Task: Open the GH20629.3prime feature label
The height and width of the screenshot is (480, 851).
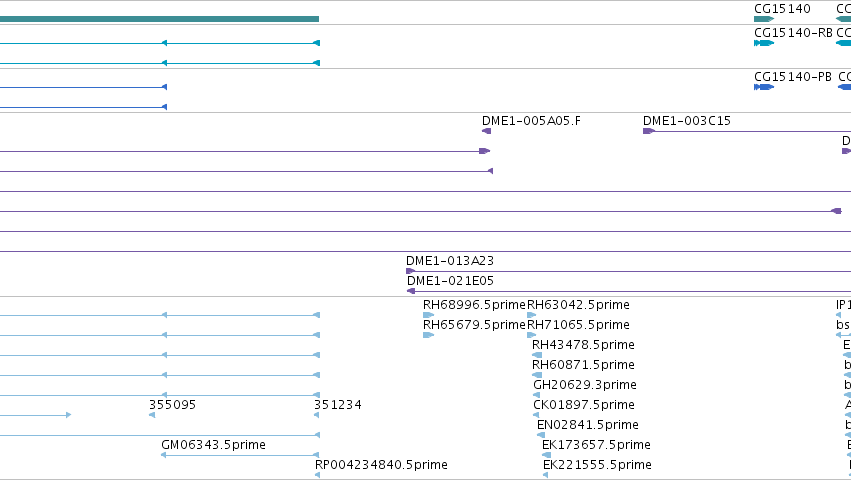Action: coord(585,385)
